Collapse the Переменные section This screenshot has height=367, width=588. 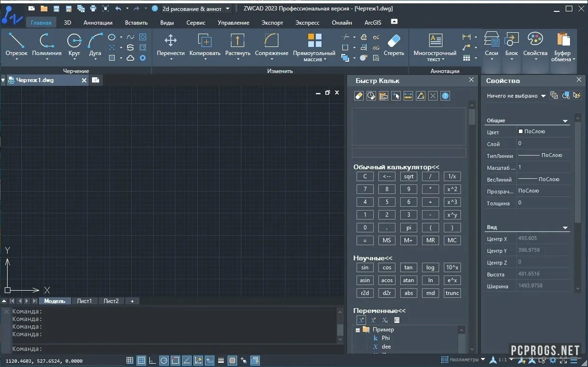tap(379, 311)
